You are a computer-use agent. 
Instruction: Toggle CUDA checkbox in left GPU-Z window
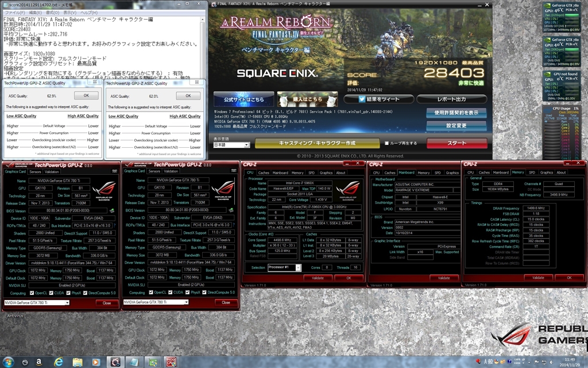click(51, 293)
